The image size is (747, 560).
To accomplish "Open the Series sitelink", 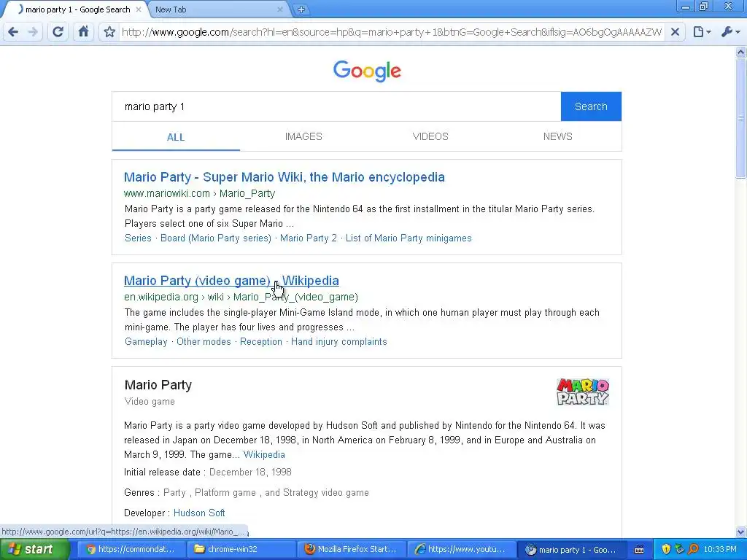I will [138, 238].
